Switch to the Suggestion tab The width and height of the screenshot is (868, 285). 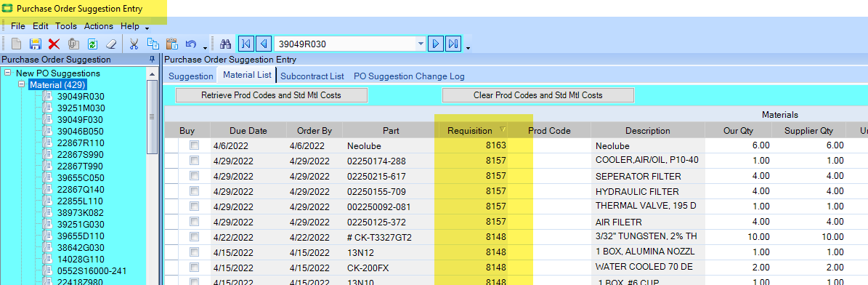tap(191, 76)
